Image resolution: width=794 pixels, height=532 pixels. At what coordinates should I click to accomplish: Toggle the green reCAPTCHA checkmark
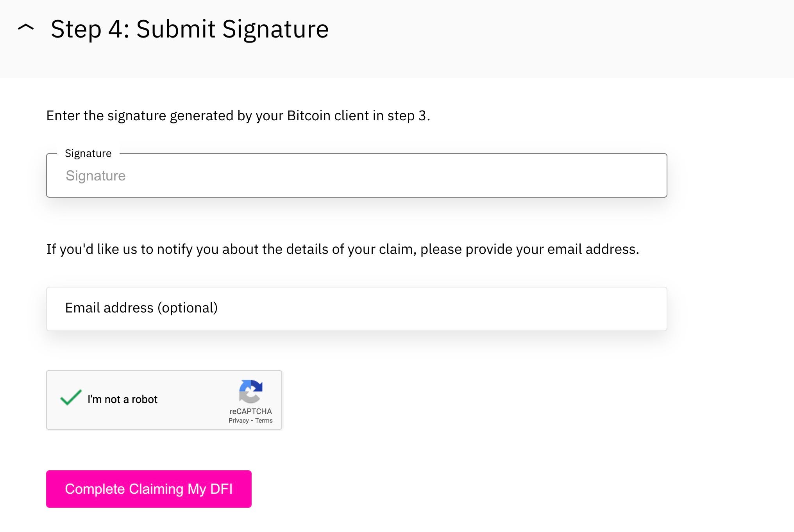click(x=71, y=398)
